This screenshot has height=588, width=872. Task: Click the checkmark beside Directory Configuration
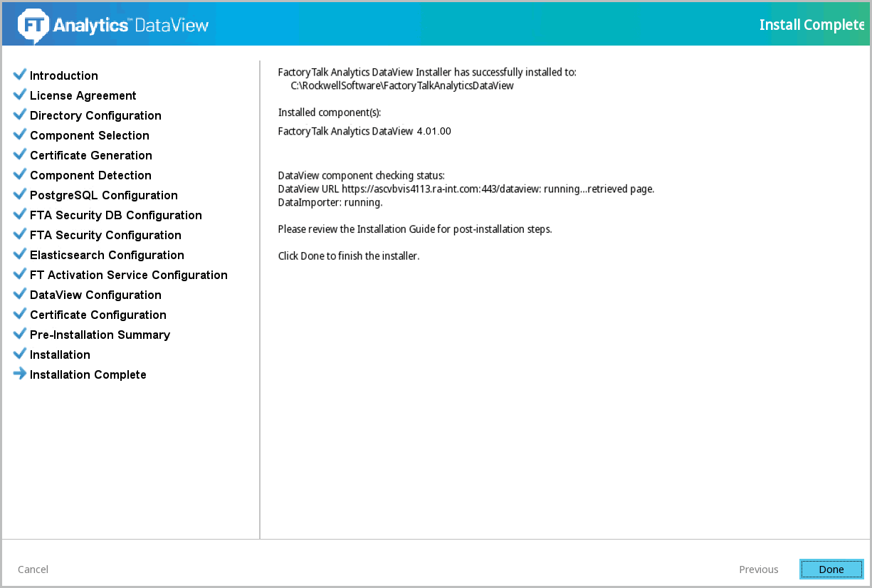(20, 115)
